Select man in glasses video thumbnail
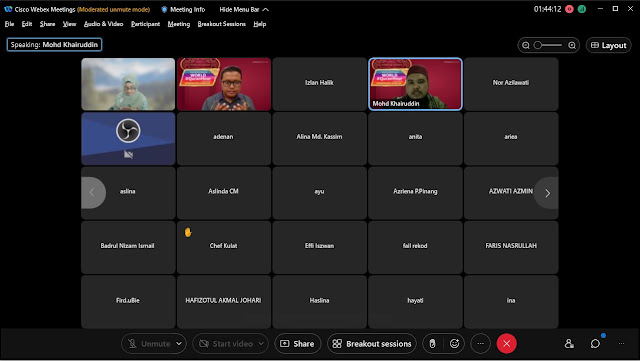This screenshot has width=640, height=361. (224, 84)
